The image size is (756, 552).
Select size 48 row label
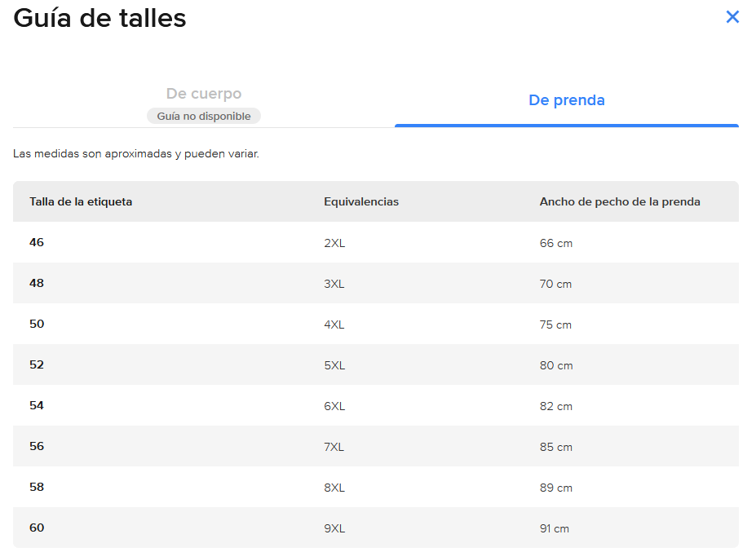click(x=37, y=284)
